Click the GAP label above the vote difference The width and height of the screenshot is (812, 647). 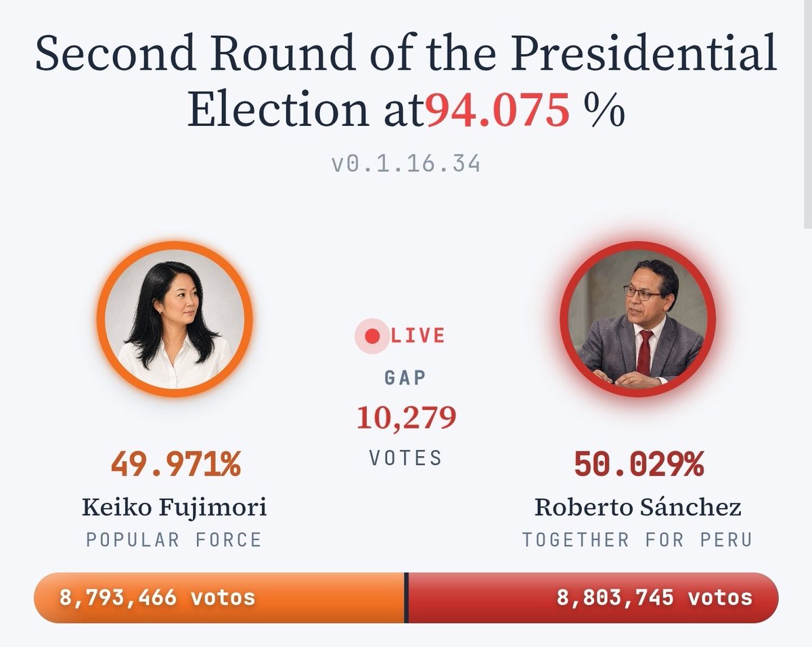(x=406, y=377)
